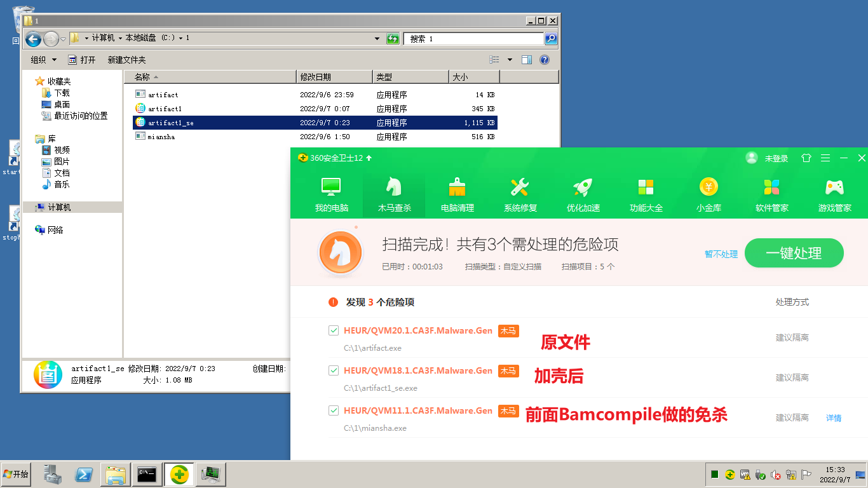Open the view options dropdown arrow
The height and width of the screenshot is (488, 868).
(510, 60)
